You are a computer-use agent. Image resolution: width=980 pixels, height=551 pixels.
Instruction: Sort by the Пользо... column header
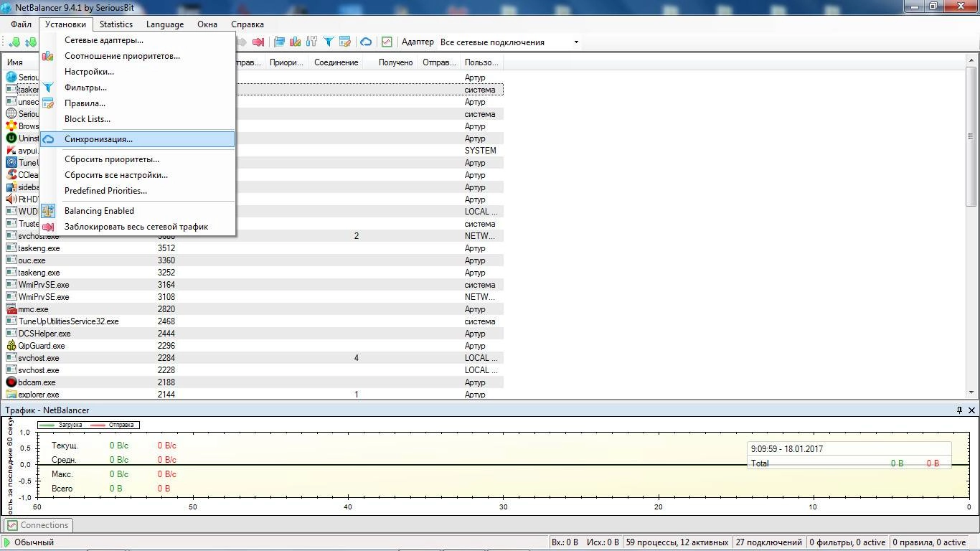click(481, 62)
